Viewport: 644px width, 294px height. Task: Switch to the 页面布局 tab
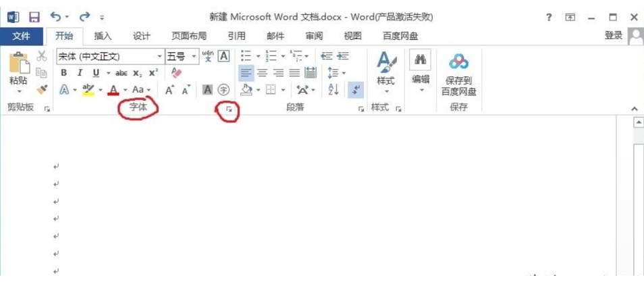pos(189,36)
